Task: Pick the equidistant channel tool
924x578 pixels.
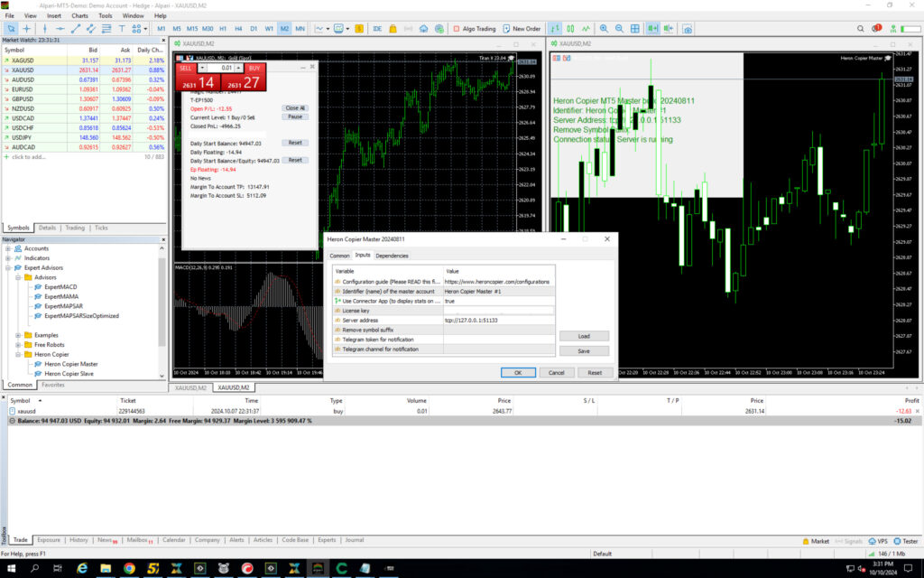Action: [91, 28]
